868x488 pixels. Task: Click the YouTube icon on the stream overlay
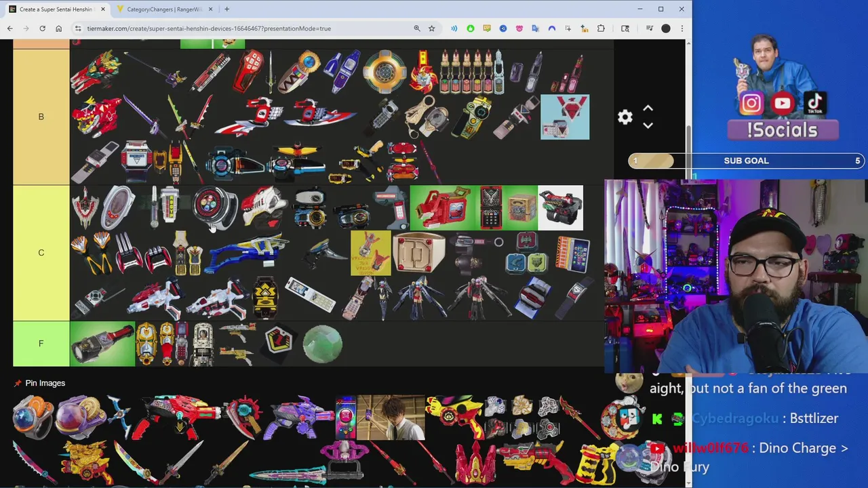click(x=783, y=104)
